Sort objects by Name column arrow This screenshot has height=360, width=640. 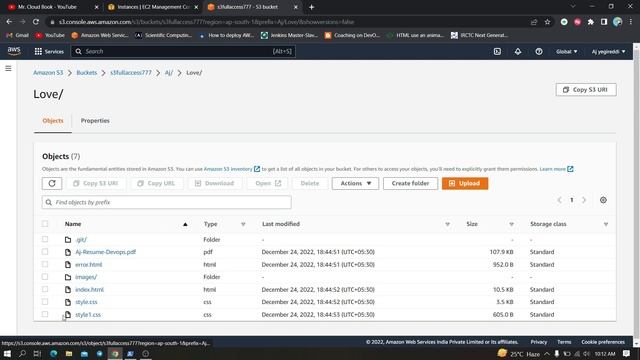(185, 224)
